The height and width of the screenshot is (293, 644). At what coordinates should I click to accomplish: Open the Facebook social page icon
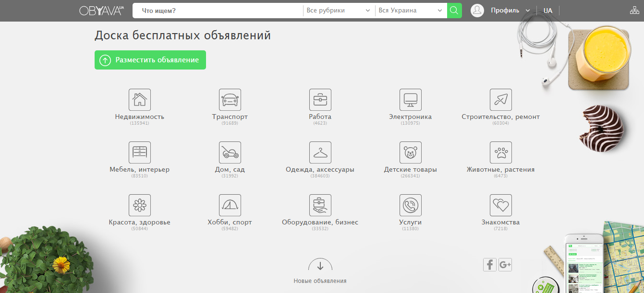tap(489, 264)
